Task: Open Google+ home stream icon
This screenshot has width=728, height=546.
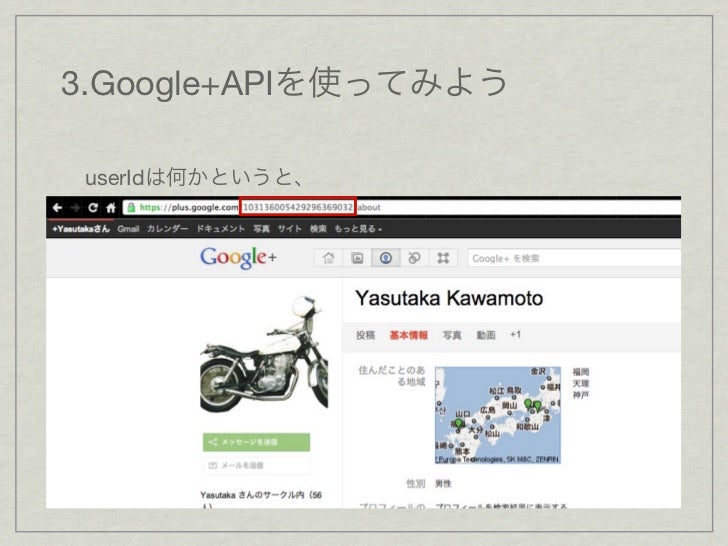Action: [329, 258]
